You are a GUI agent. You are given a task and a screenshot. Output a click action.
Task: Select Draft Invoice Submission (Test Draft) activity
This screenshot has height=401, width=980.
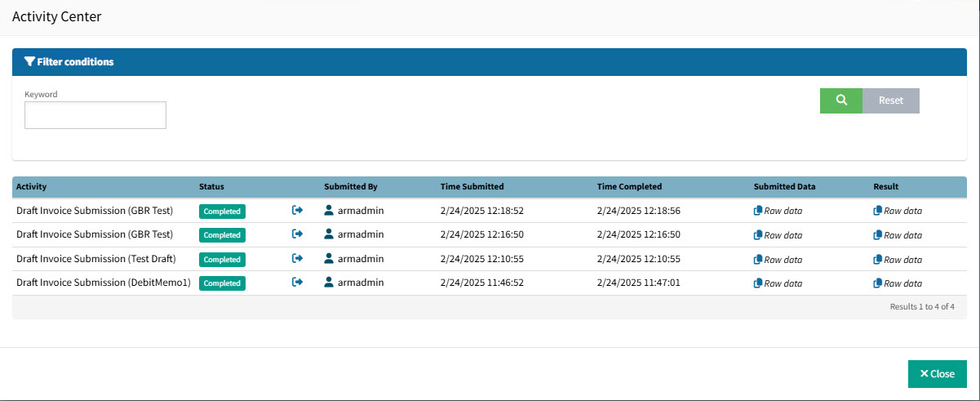point(96,259)
